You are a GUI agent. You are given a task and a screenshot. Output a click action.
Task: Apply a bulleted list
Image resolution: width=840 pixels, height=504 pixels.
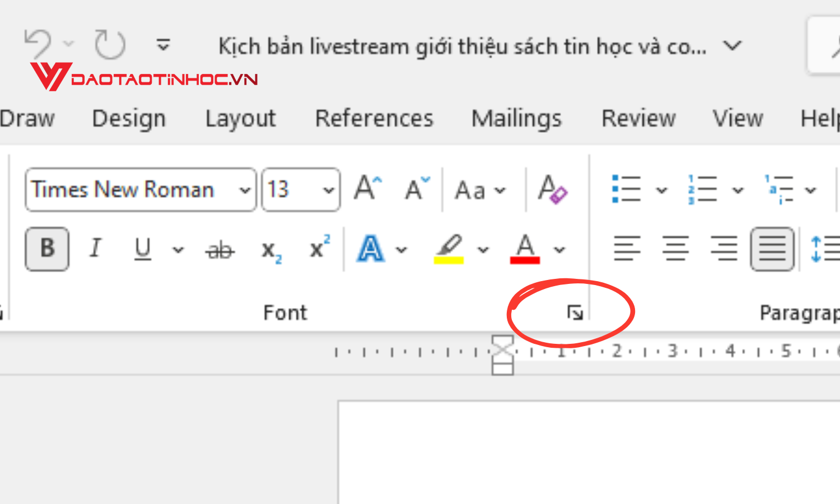(626, 189)
